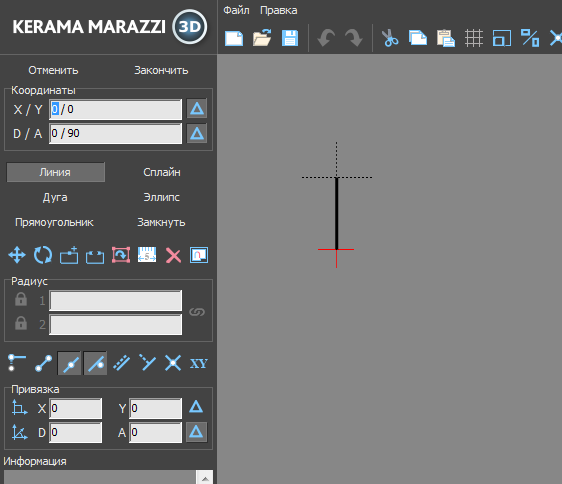Select the Сплайн drawing mode
Viewport: 562px width, 484px height.
[x=162, y=172]
